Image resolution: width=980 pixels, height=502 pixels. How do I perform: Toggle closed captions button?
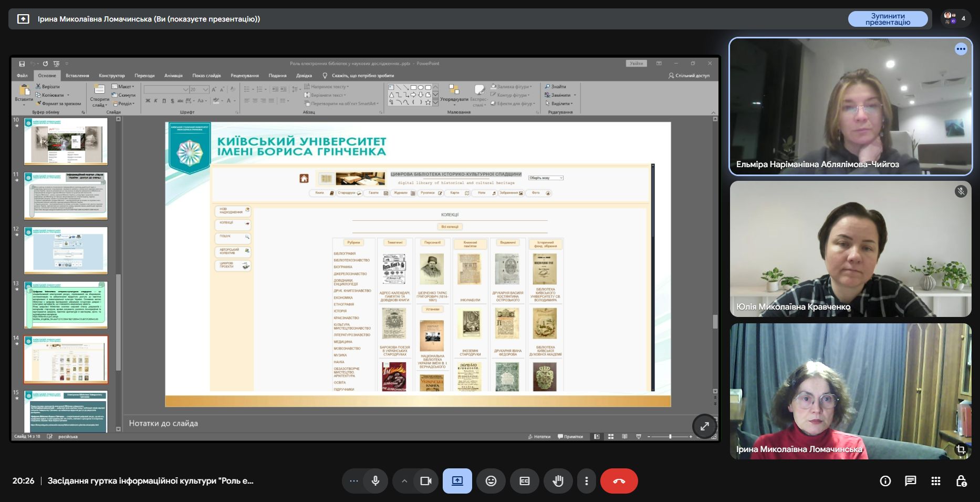pyautogui.click(x=524, y=481)
